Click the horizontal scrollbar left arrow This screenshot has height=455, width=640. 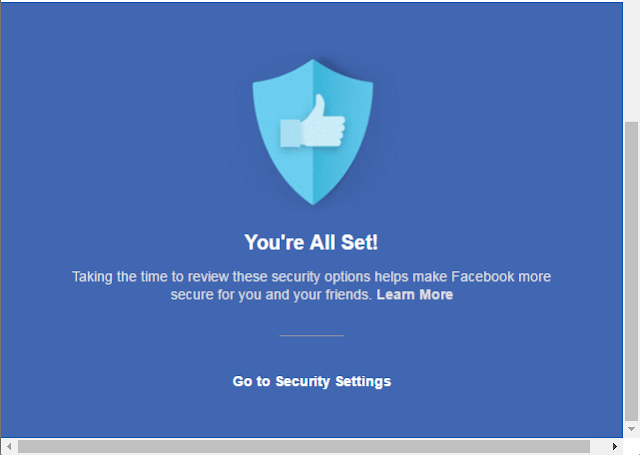click(9, 446)
